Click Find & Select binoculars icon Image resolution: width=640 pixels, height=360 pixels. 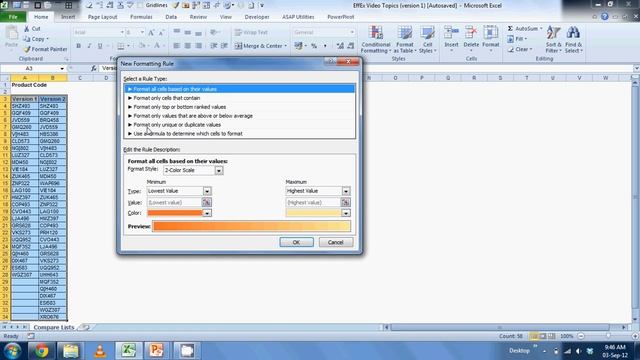573,33
